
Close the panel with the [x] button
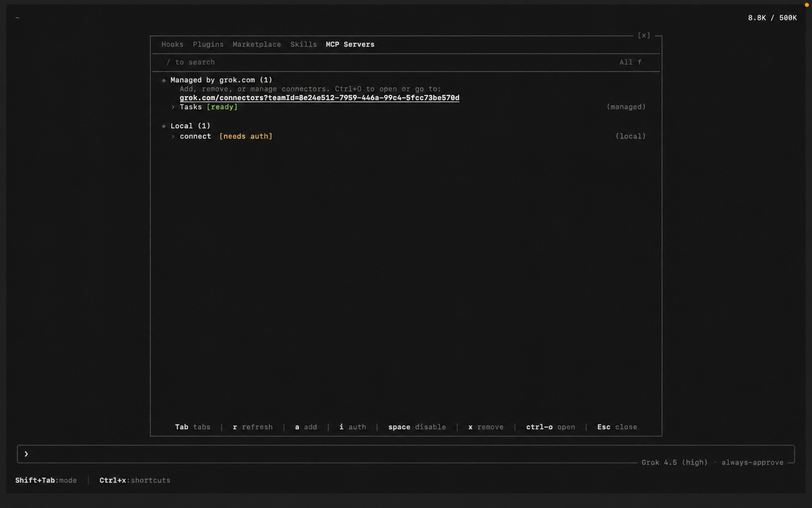tap(644, 35)
